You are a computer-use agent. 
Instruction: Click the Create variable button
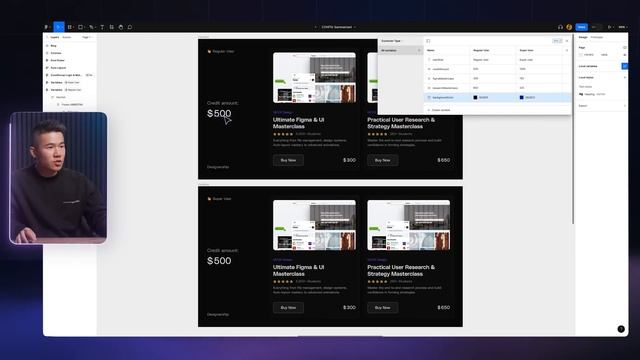point(439,110)
